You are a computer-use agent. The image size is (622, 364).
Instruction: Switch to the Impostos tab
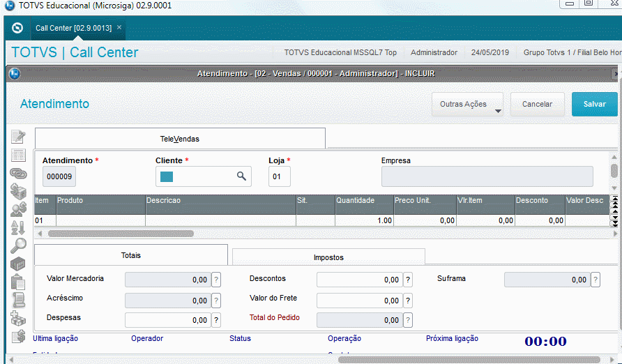pyautogui.click(x=328, y=257)
